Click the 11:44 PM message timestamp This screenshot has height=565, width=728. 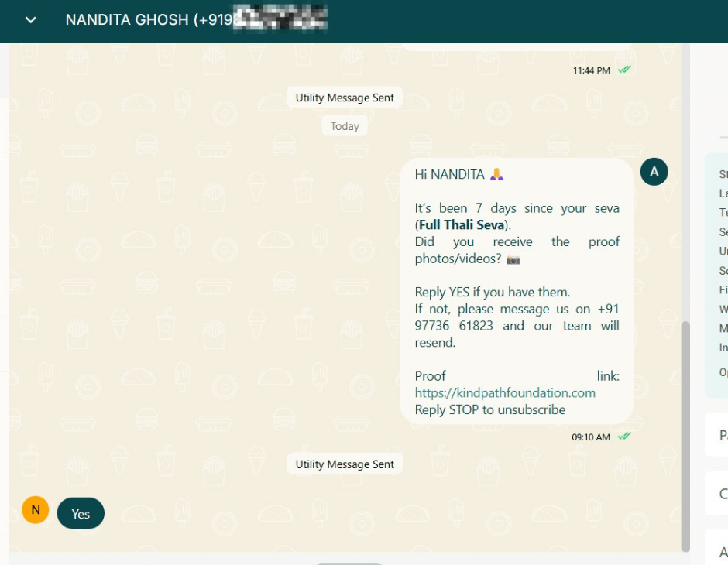point(591,70)
